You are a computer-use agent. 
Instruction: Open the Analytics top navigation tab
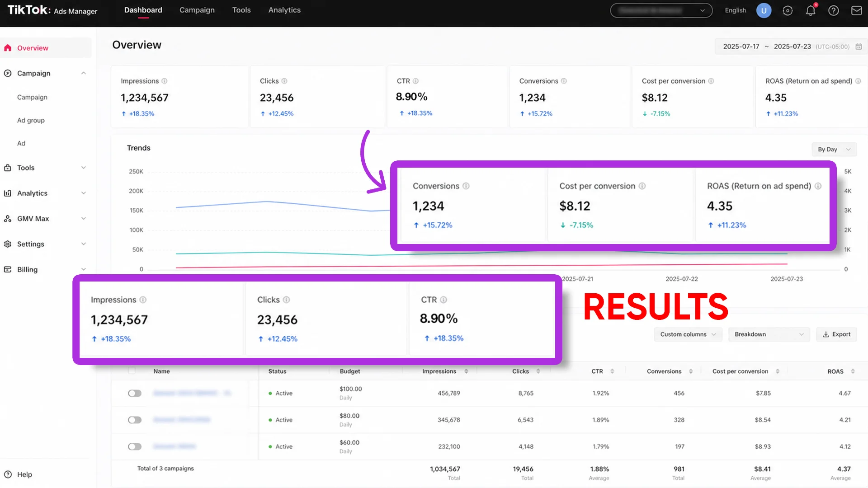284,10
